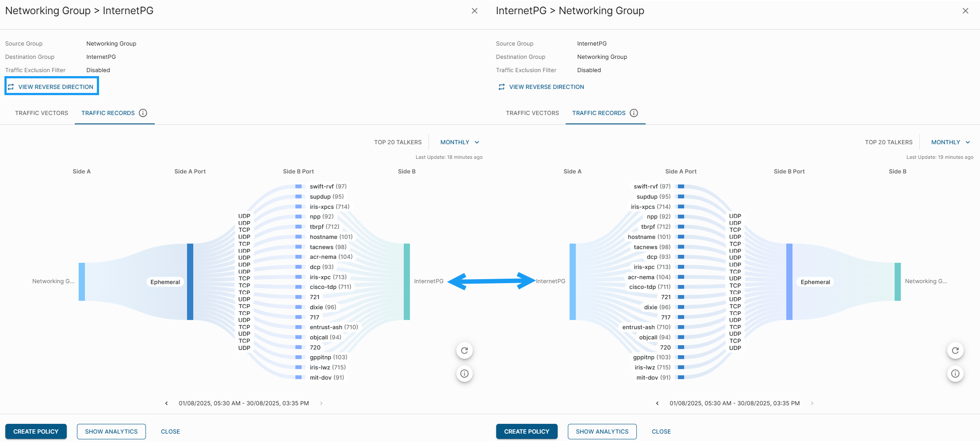Go to previous date range in left panel
This screenshot has width=980, height=442.
coord(167,404)
